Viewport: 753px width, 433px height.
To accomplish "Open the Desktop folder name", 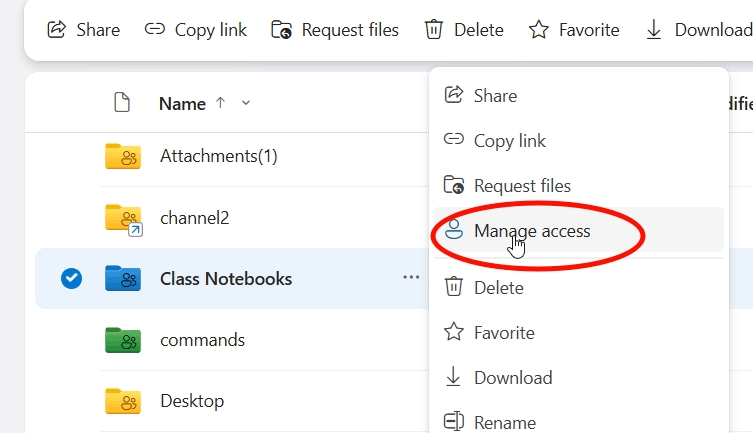I will point(192,401).
